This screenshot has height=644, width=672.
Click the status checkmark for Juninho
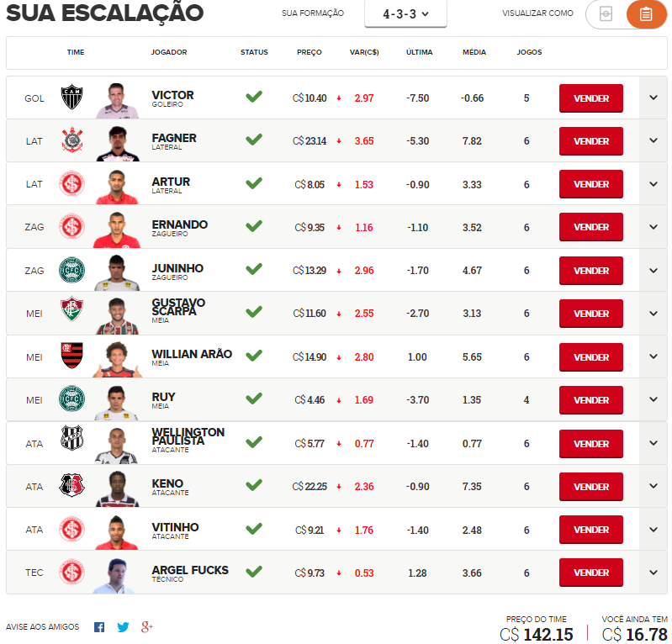[254, 269]
